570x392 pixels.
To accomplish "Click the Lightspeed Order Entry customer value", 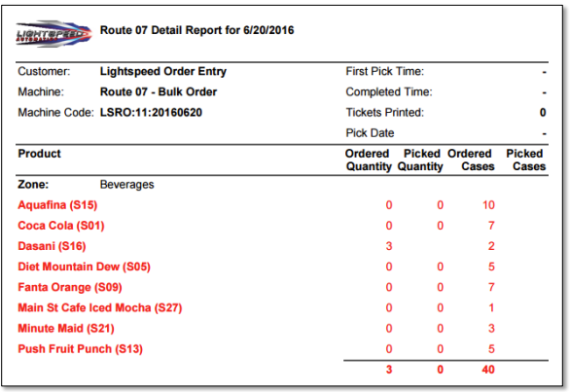I will (x=163, y=72).
